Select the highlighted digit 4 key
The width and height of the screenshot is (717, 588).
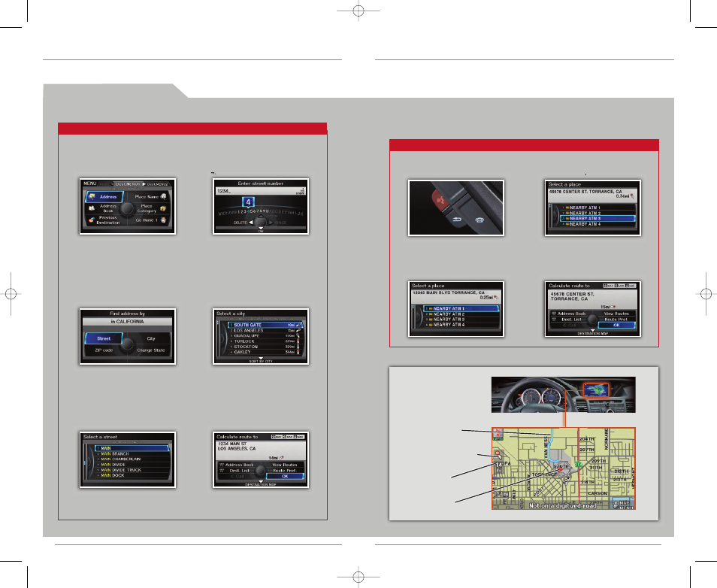click(248, 202)
